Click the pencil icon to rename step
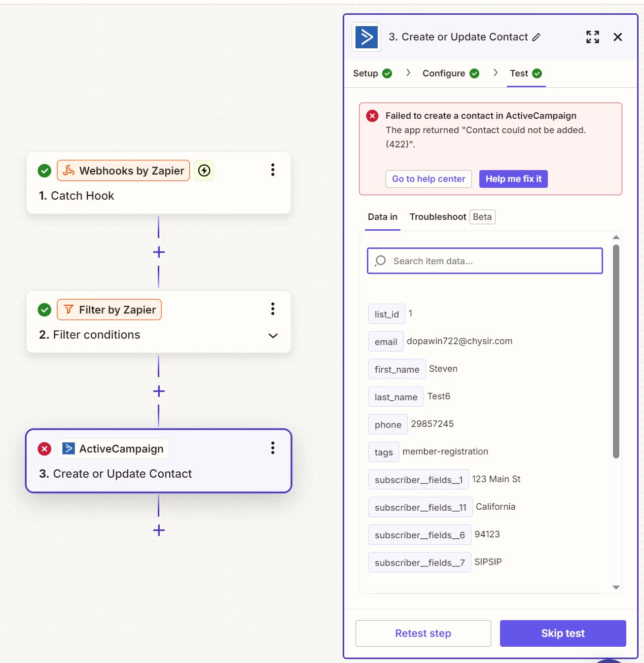The width and height of the screenshot is (644, 663). pos(537,37)
